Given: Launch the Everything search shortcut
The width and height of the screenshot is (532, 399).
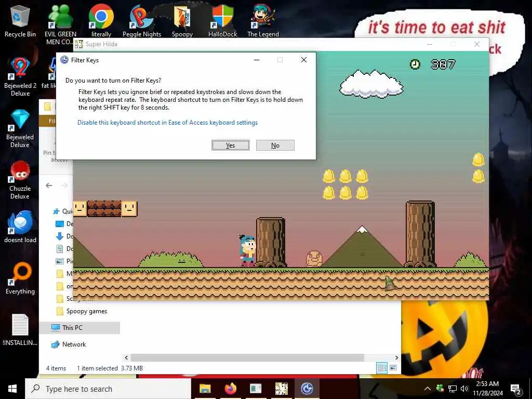Looking at the screenshot, I should click(20, 278).
